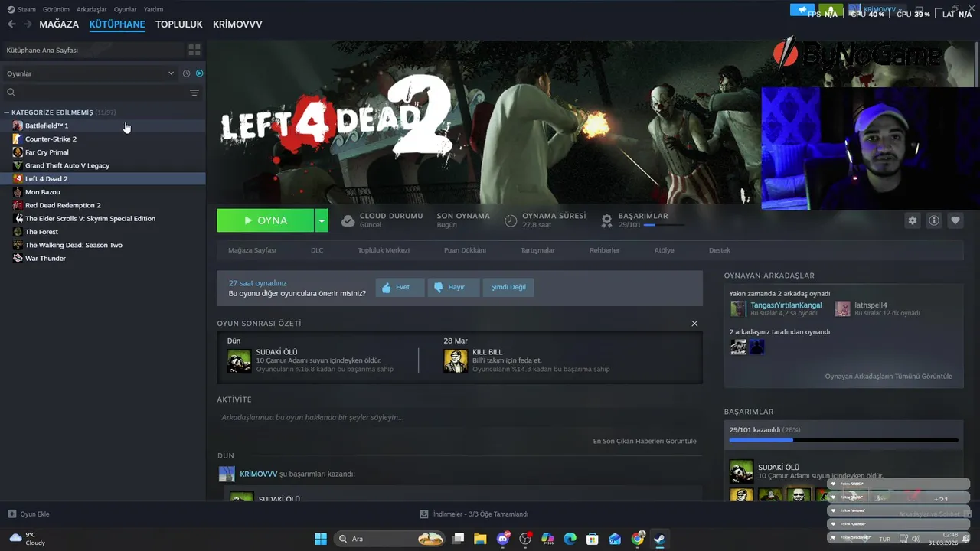Viewport: 980px width, 551px height.
Task: Open lathspell4 friend avatar
Action: click(x=843, y=308)
